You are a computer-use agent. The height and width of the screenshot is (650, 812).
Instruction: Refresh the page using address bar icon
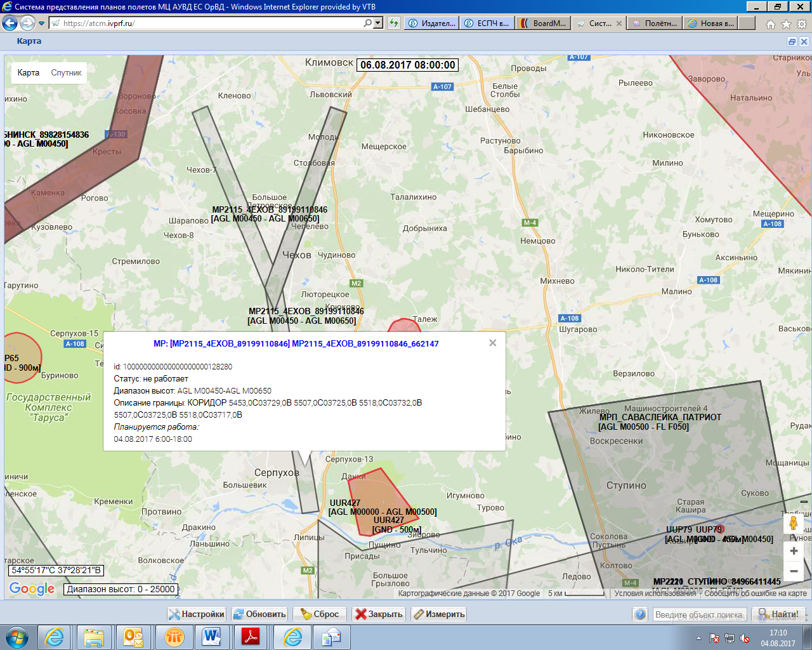click(394, 23)
